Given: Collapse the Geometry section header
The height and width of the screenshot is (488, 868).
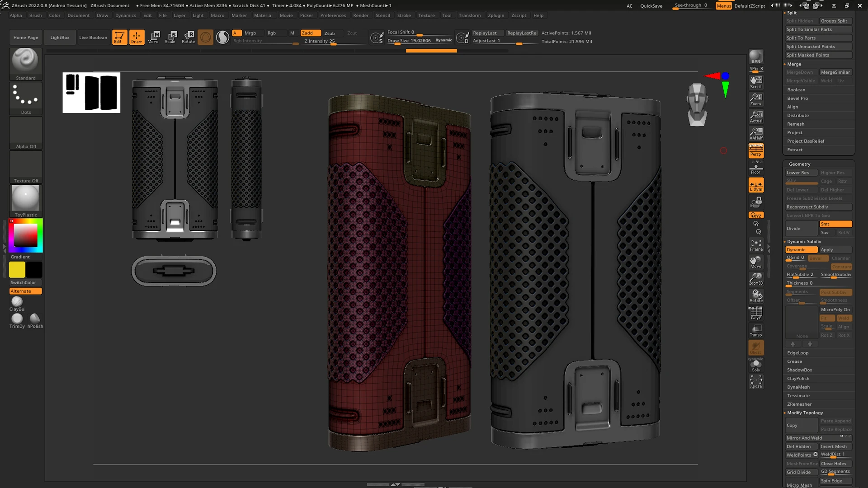Looking at the screenshot, I should (x=799, y=164).
